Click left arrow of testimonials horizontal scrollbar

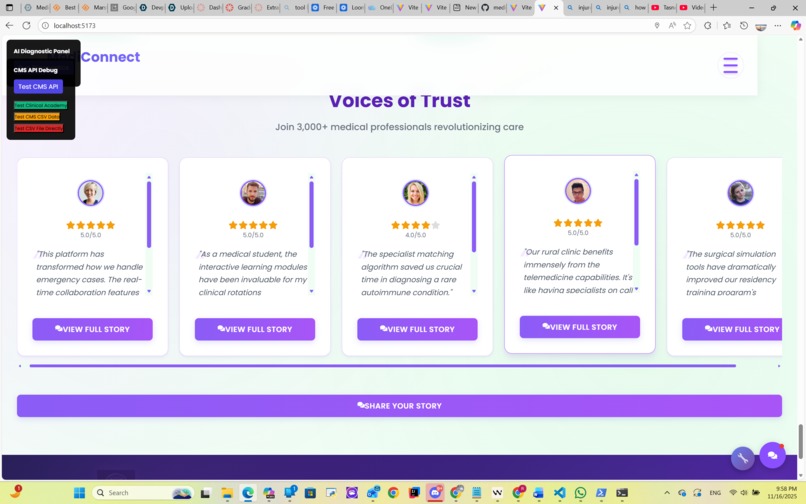pyautogui.click(x=20, y=366)
